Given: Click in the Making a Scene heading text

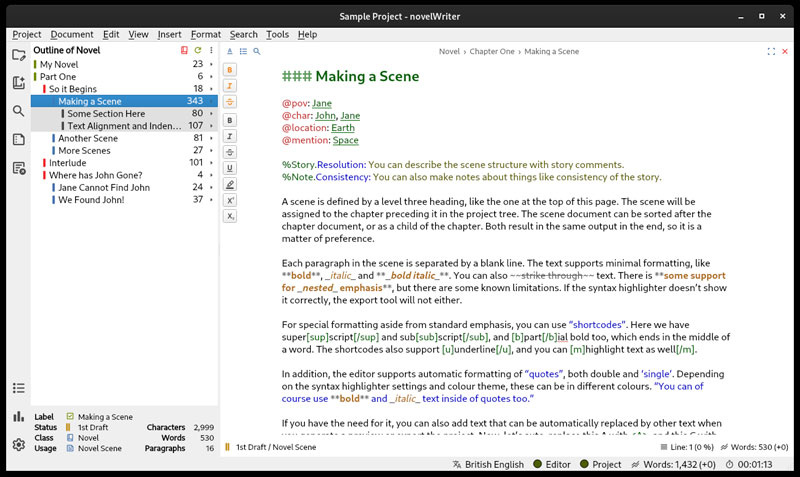Looking at the screenshot, I should [367, 76].
